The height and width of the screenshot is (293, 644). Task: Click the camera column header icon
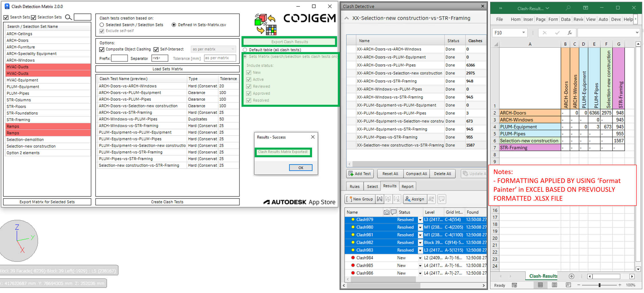[x=386, y=212]
